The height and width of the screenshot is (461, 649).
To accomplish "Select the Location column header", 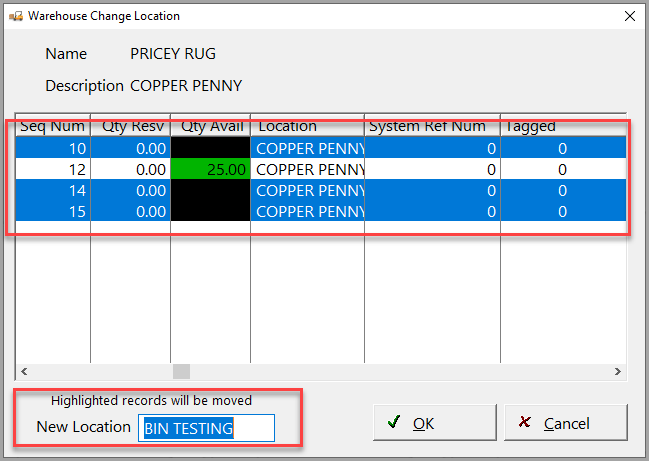I will (308, 126).
